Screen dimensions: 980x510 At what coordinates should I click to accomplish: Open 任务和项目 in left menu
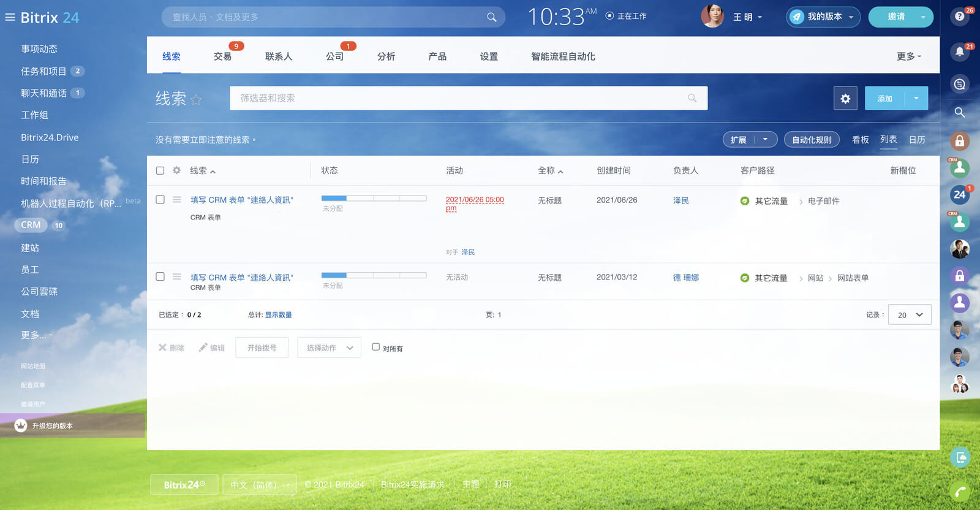pos(43,71)
